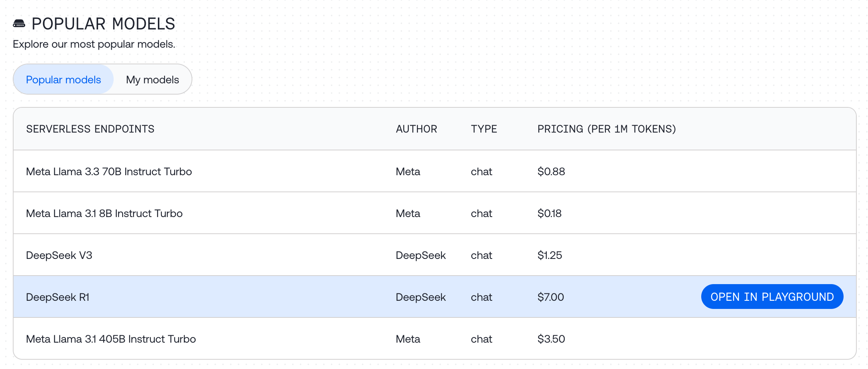
Task: Click the Pricing (per 1M tokens) header
Action: click(607, 129)
